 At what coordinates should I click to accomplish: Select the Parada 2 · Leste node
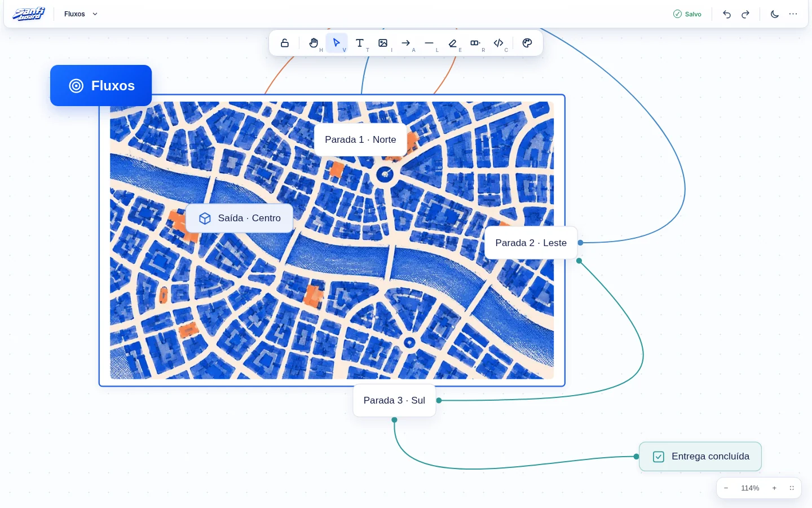[531, 243]
